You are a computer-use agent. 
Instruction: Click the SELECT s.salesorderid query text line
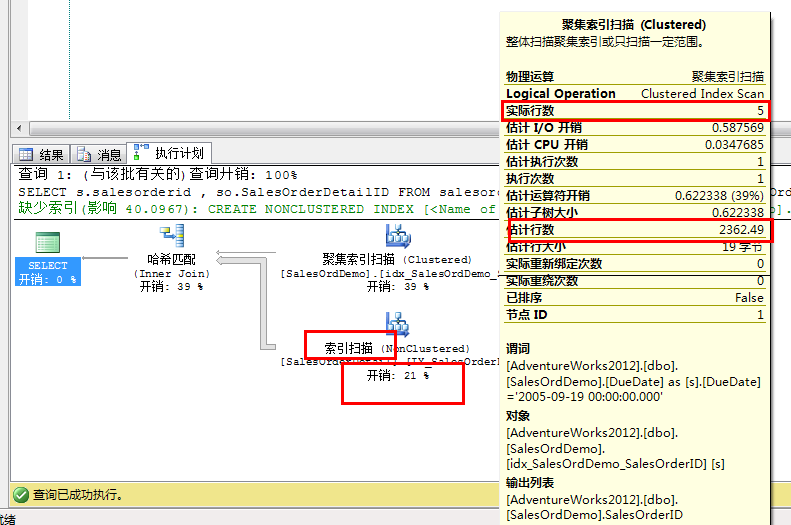point(257,192)
